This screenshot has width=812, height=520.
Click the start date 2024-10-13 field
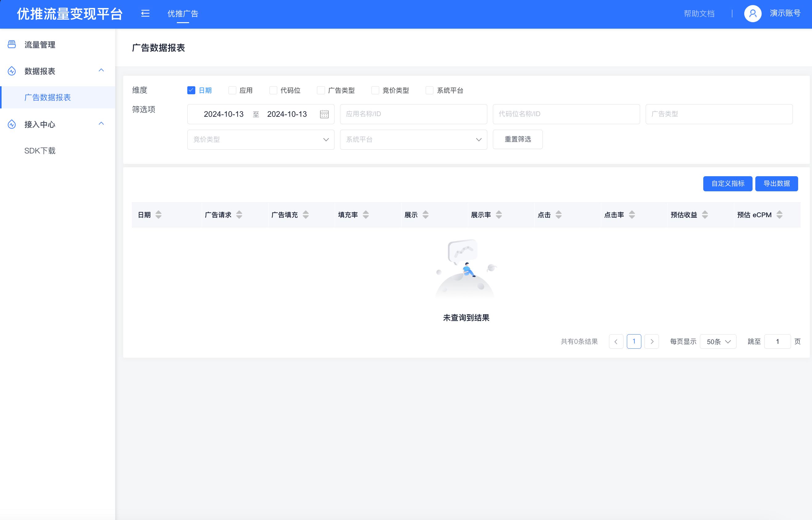(224, 114)
